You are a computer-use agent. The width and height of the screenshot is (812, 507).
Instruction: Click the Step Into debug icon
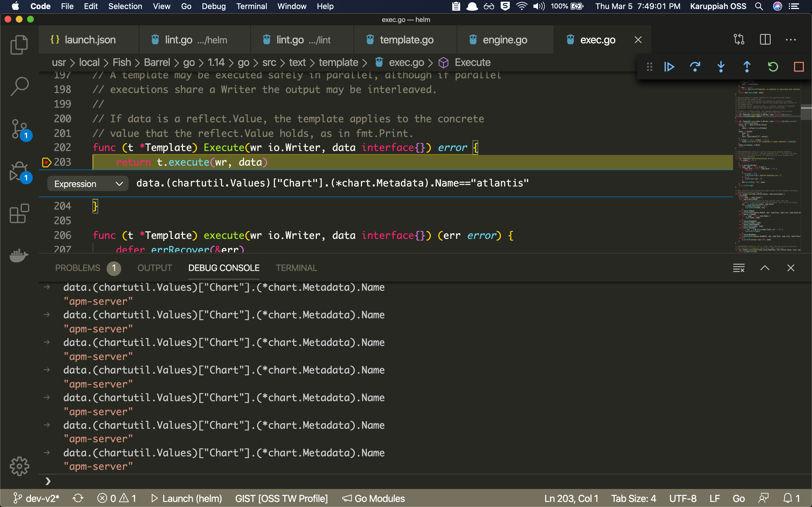click(720, 66)
